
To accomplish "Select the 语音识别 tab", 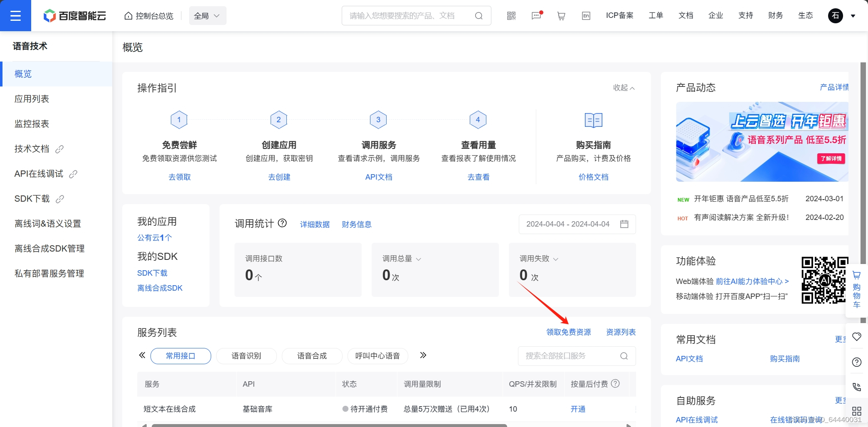I will tap(247, 356).
